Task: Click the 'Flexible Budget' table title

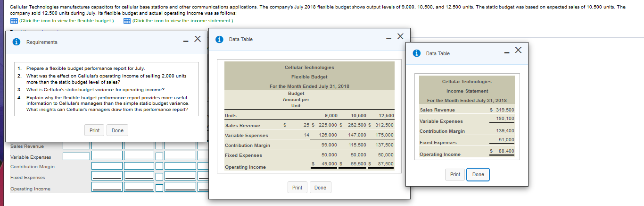Action: [x=309, y=77]
